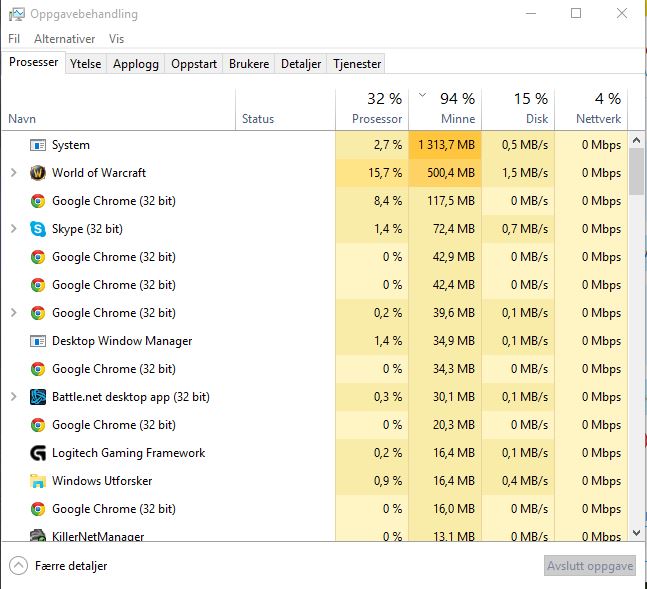
Task: Click the Chrome icon in the 16,0 MB row
Action: coord(38,509)
